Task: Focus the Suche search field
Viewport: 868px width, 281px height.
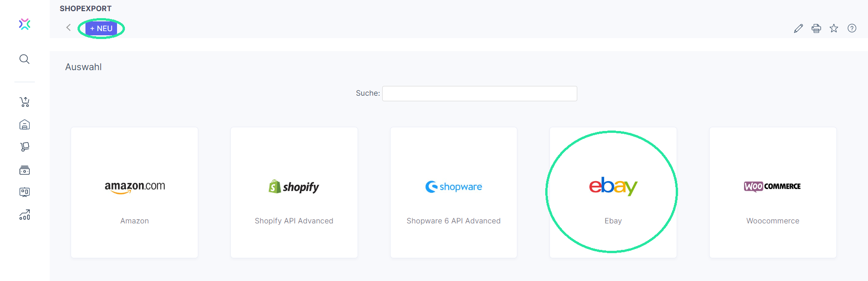Action: point(479,93)
